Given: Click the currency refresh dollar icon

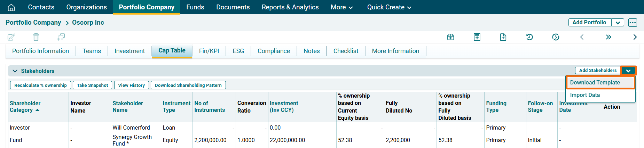Looking at the screenshot, I should [556, 37].
